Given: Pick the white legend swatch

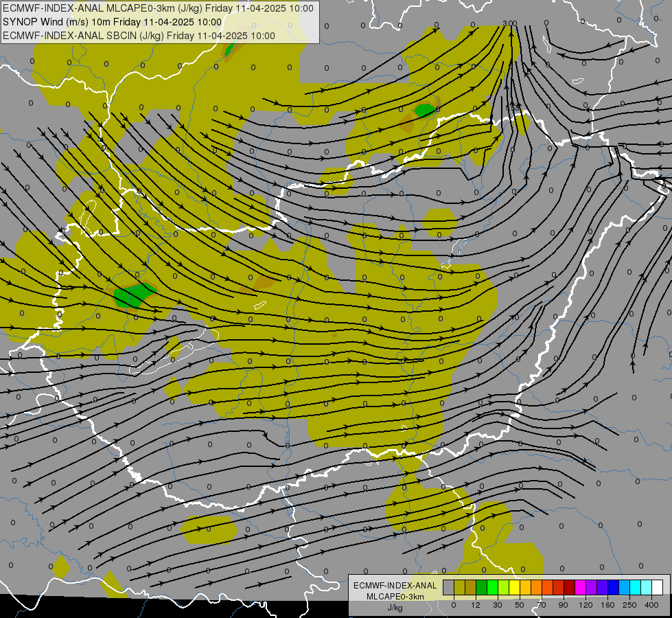Looking at the screenshot, I should tap(658, 587).
